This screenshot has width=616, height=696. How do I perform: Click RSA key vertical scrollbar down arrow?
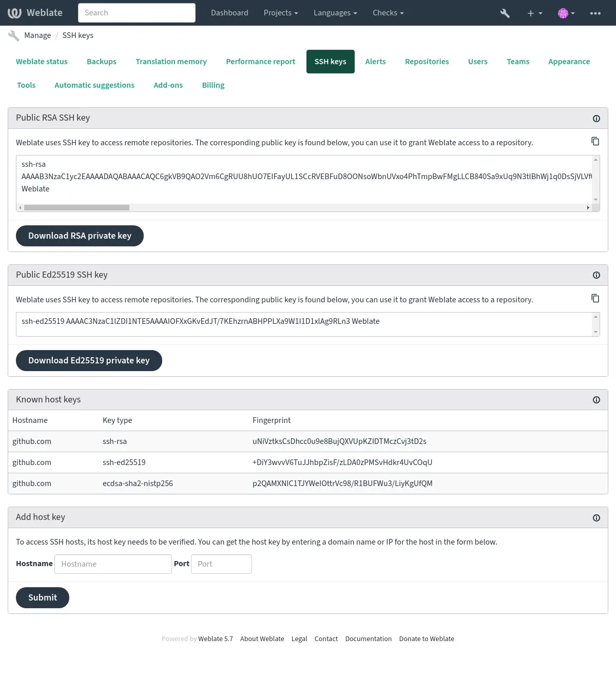pyautogui.click(x=596, y=200)
